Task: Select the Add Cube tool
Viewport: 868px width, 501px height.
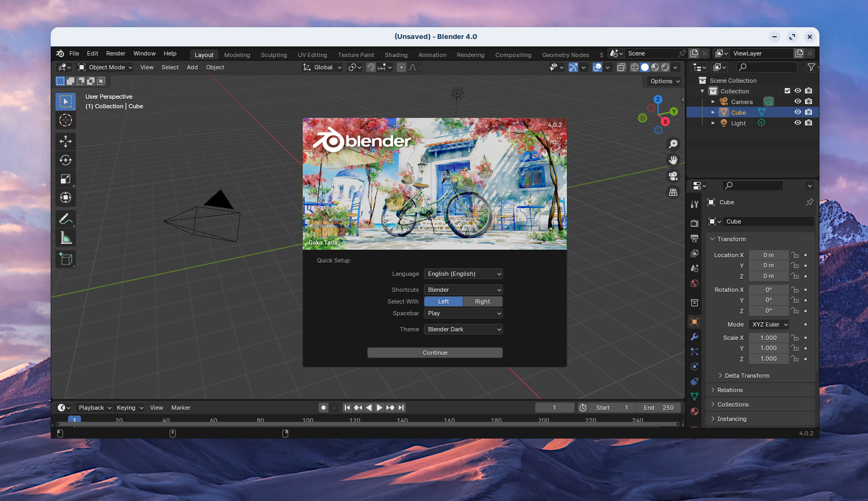Action: coord(66,259)
